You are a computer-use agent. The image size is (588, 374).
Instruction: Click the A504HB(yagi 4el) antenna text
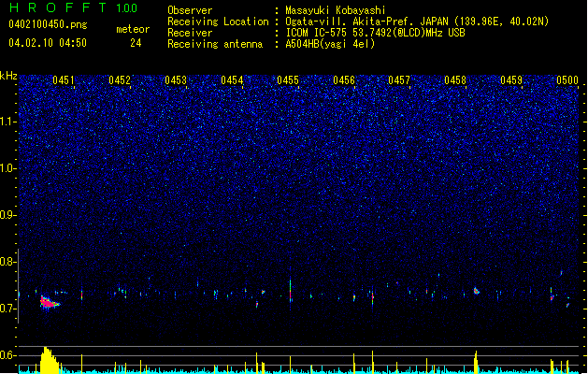coord(330,44)
